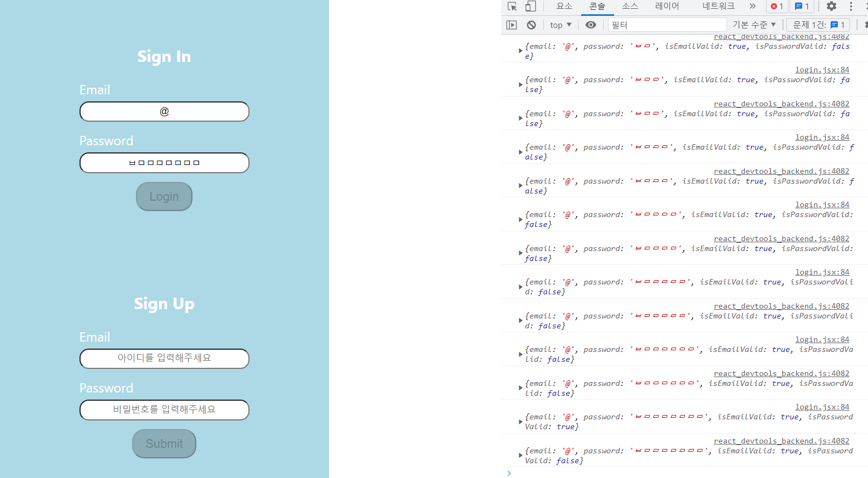Switch to the 콘솔 tab
The image size is (868, 478).
tap(597, 7)
